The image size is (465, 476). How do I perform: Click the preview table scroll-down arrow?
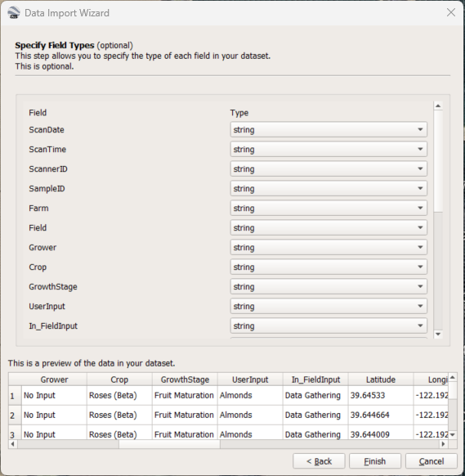(x=453, y=435)
